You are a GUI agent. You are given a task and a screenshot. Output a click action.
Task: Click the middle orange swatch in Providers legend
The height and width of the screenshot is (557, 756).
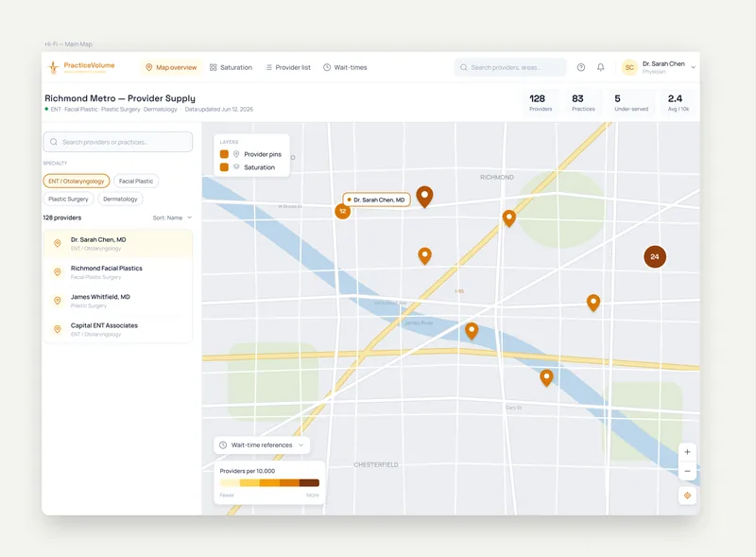tap(269, 482)
